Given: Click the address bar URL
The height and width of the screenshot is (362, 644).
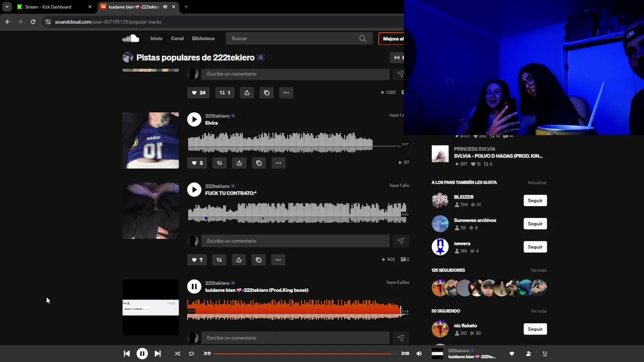Looking at the screenshot, I should tap(108, 22).
